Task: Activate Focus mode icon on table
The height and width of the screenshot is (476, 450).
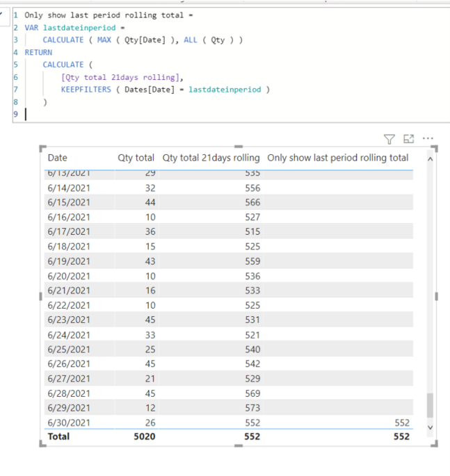Action: (x=408, y=139)
